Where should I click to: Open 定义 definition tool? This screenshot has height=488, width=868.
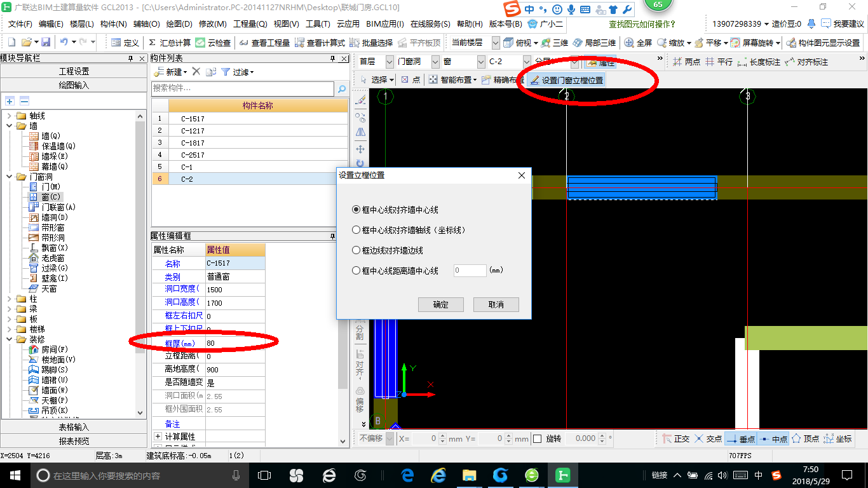(x=125, y=43)
